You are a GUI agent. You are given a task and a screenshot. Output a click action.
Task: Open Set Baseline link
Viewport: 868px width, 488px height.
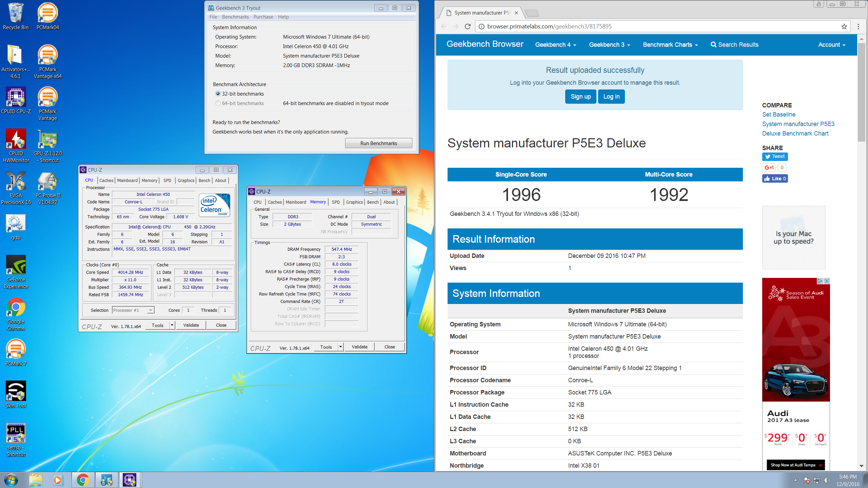click(778, 115)
